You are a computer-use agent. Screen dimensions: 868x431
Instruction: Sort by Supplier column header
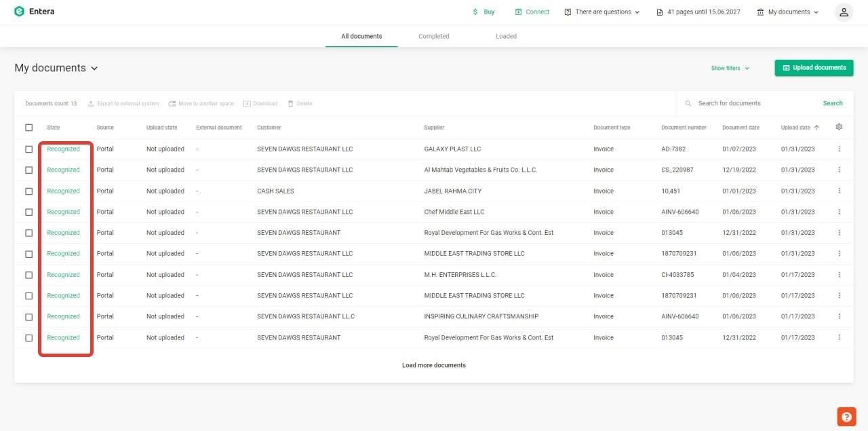434,128
